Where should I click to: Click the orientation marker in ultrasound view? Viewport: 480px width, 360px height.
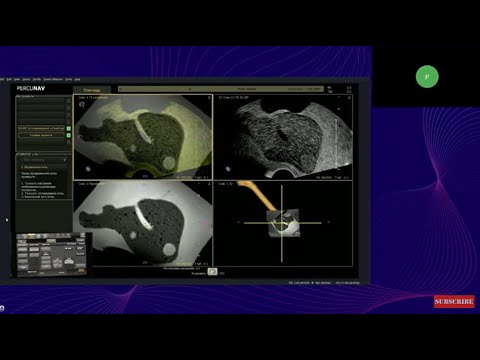[x=228, y=169]
